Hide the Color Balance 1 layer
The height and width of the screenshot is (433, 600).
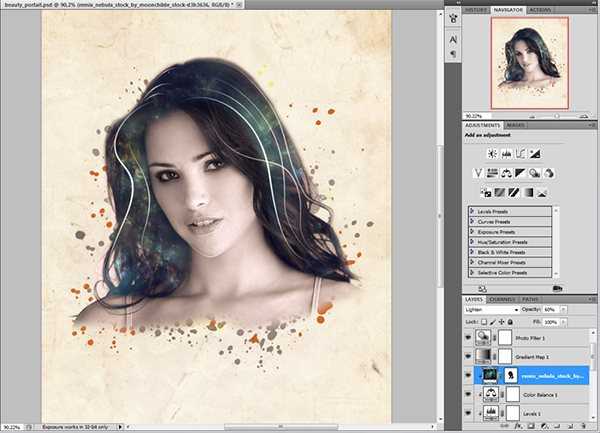click(468, 394)
